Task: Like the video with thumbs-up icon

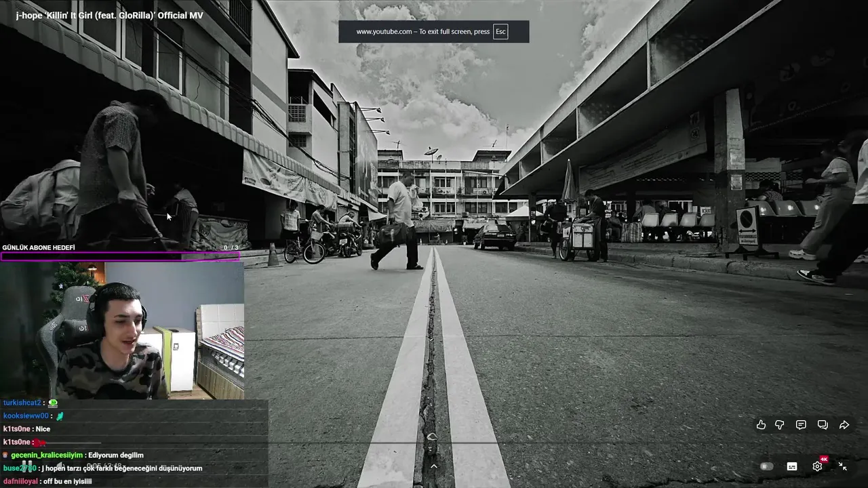Action: click(761, 425)
